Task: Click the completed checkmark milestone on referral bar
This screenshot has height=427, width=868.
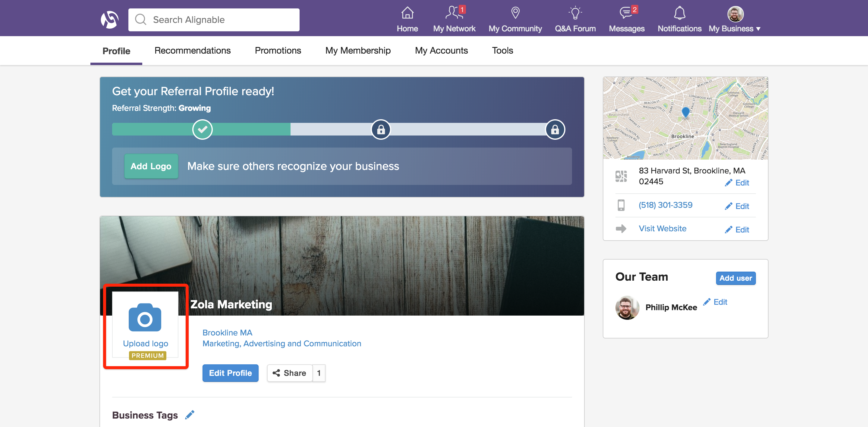Action: (202, 129)
